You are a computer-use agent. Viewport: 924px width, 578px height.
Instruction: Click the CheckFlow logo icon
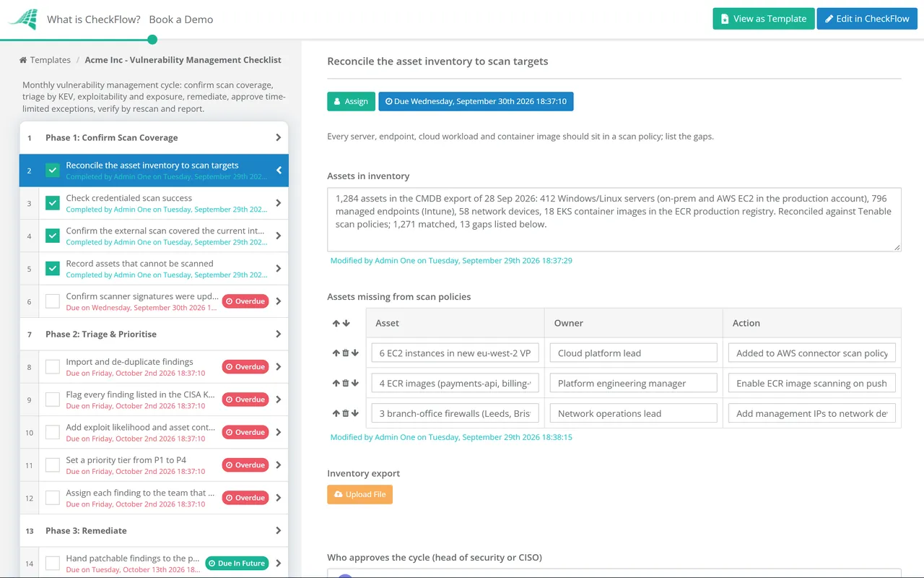(x=22, y=20)
